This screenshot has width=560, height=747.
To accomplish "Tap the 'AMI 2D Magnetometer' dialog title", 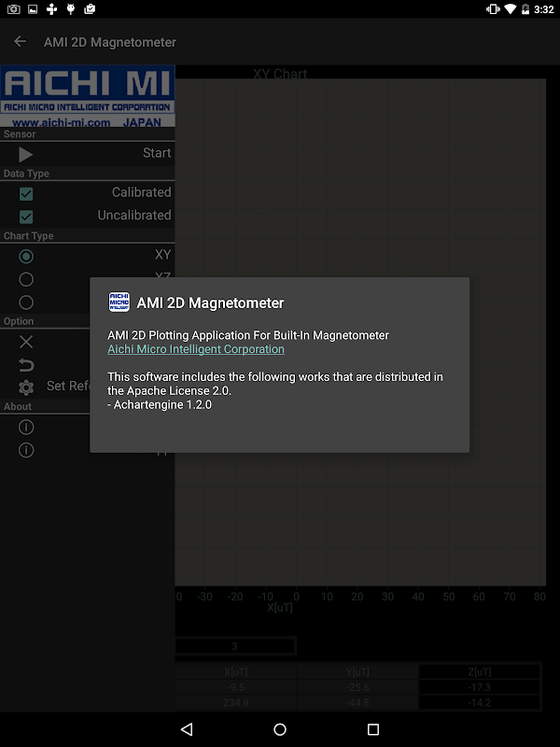I will [x=210, y=303].
